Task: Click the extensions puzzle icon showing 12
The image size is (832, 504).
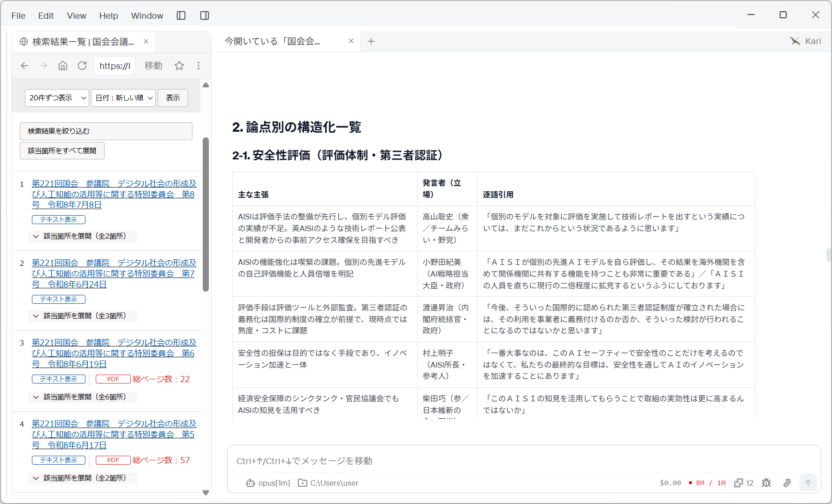Action: (743, 483)
